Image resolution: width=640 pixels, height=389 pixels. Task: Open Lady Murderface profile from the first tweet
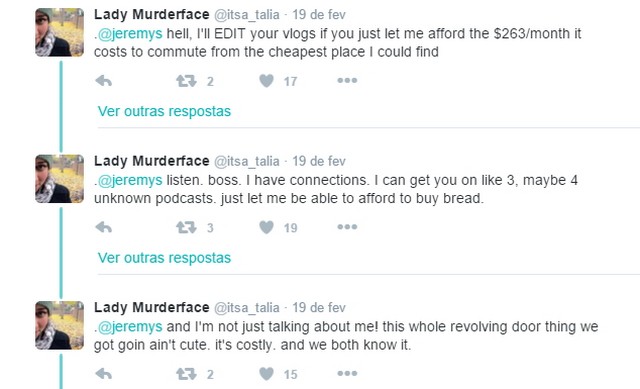pos(151,14)
